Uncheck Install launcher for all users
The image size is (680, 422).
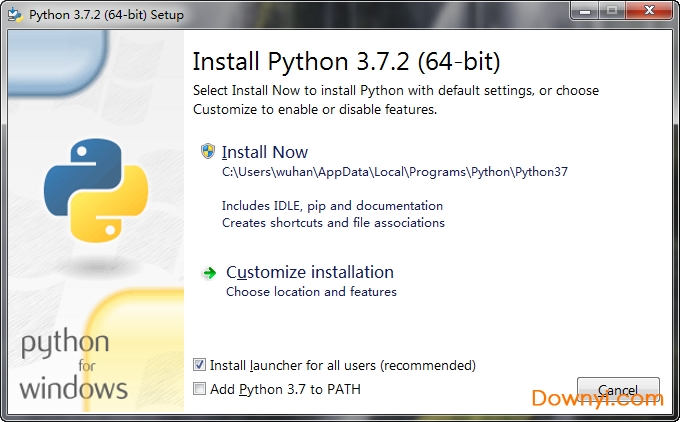click(x=199, y=365)
